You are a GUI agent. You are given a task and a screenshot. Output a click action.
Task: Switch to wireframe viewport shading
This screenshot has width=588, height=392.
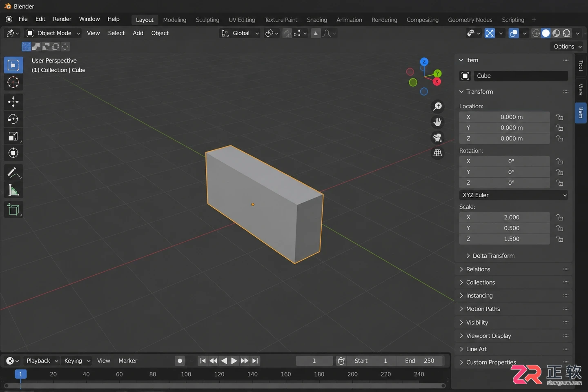(536, 33)
